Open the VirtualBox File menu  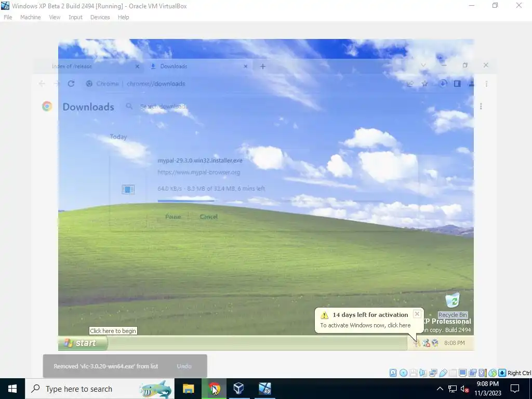tap(8, 17)
